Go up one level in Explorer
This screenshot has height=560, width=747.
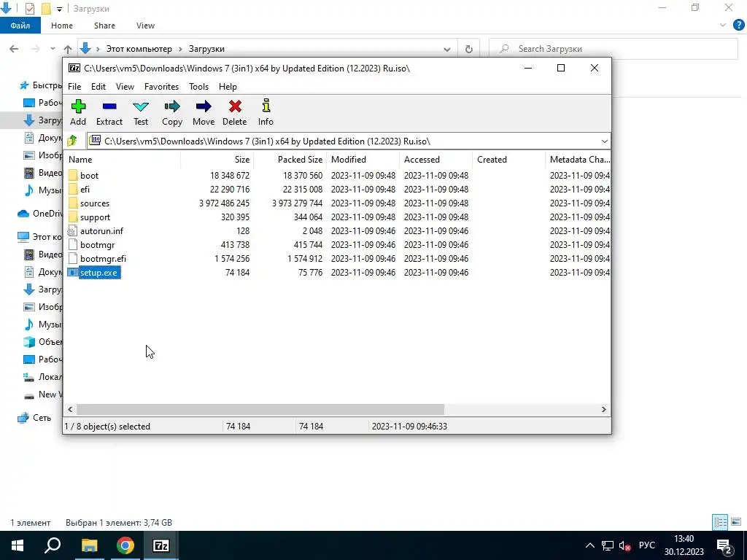pos(68,49)
